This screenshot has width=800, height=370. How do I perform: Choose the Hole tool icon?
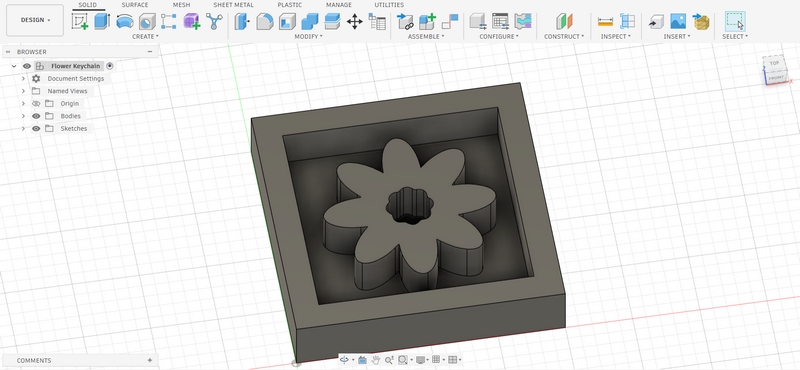click(x=147, y=21)
